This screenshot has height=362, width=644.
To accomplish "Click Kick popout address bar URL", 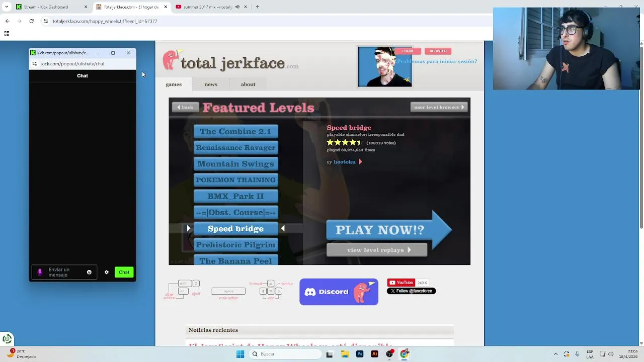I will tap(73, 64).
